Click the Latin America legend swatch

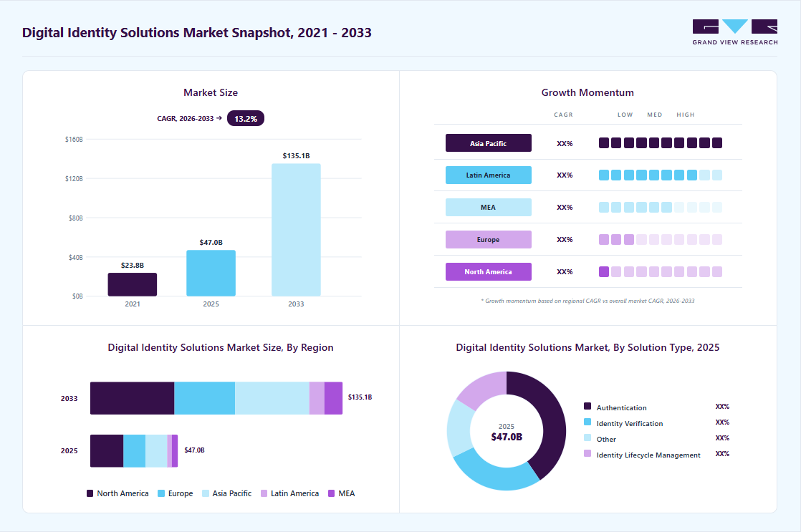pos(264,493)
